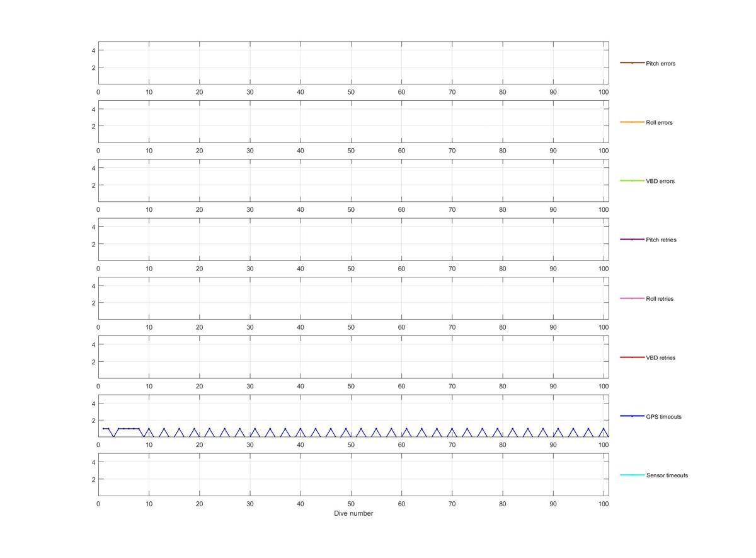The image size is (756, 558).
Task: Click the GPS timeouts legend label
Action: coord(663,417)
